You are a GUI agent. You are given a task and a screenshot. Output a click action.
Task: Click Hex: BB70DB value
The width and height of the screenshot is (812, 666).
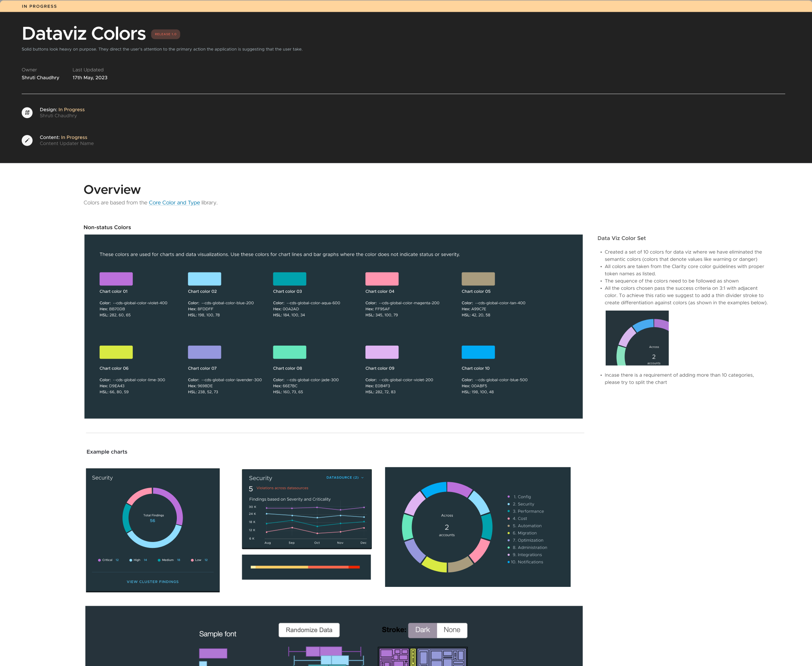[112, 309]
